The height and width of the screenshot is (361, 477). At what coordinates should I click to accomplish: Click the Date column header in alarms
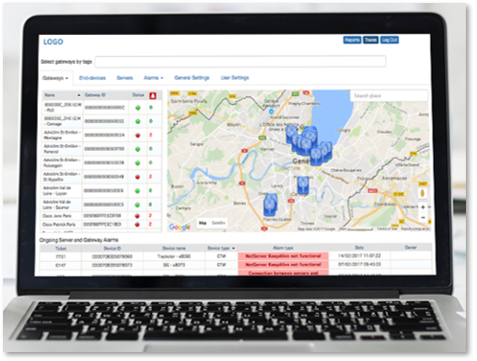pos(359,248)
